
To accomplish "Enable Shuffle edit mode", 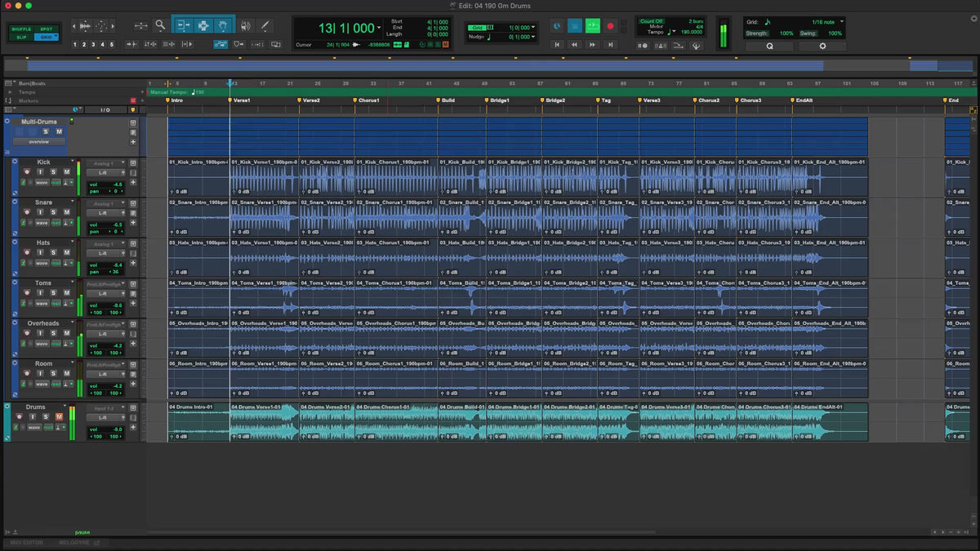I will (20, 29).
